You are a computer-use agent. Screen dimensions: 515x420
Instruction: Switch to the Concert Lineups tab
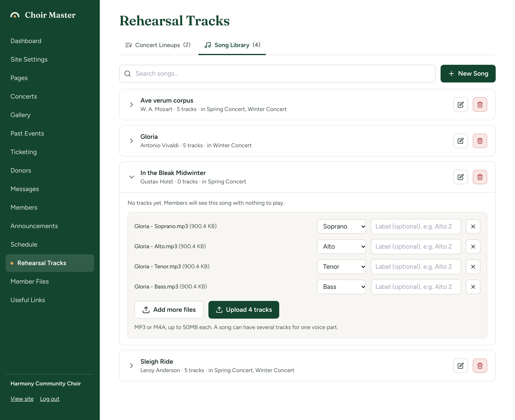pyautogui.click(x=158, y=45)
